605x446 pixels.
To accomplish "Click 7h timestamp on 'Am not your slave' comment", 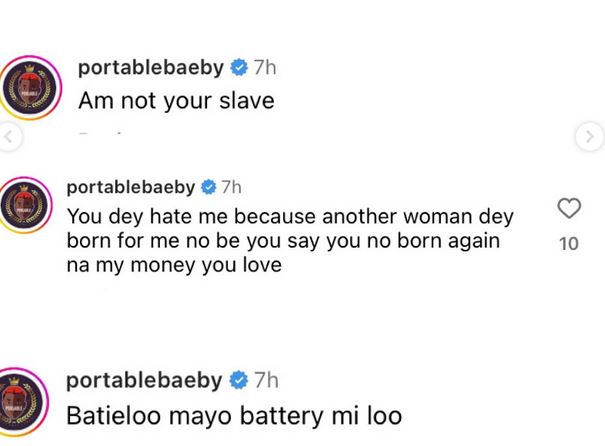I will 267,69.
